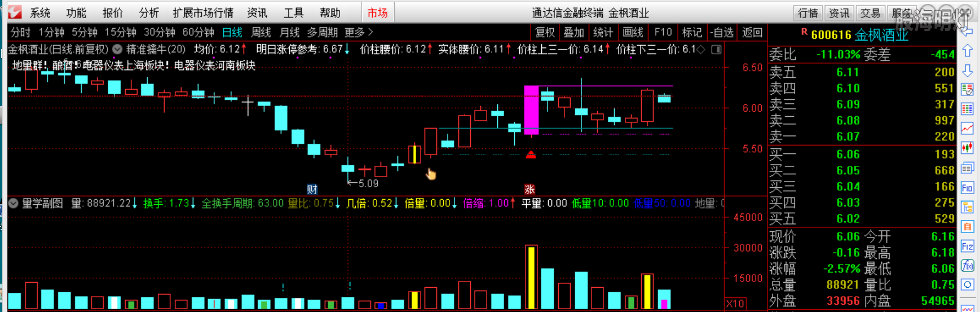Image resolution: width=980 pixels, height=312 pixels.
Task: Click the small window icon at chart corner
Action: [716, 50]
